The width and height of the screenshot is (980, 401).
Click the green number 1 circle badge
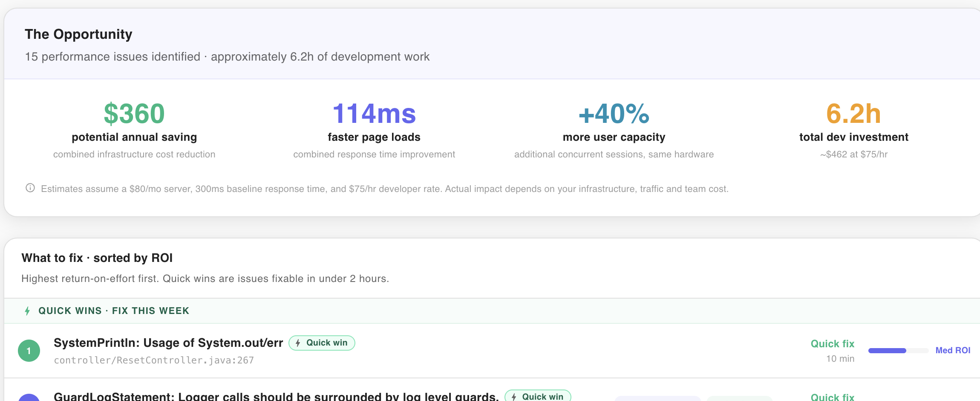[29, 351]
